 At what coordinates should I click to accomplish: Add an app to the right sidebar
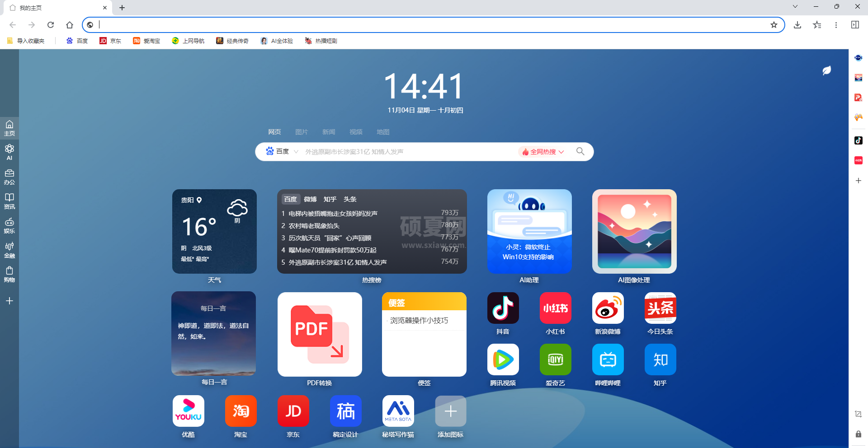coord(859,181)
